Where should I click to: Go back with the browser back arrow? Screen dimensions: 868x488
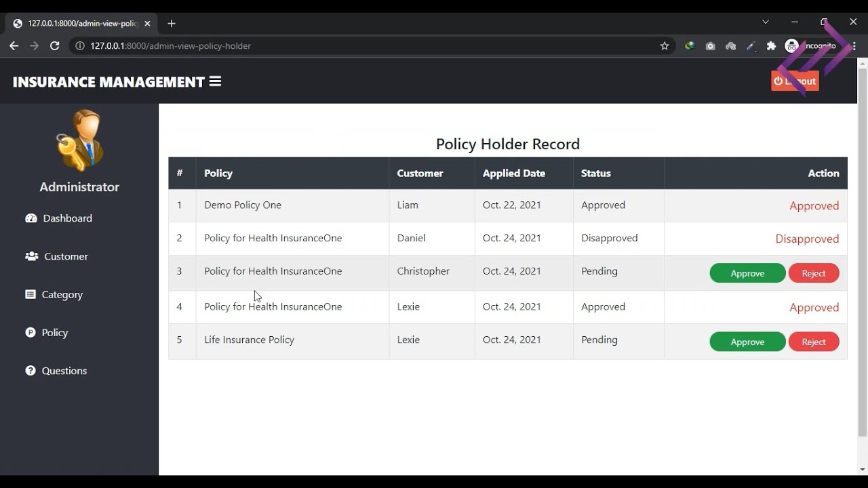(x=14, y=46)
